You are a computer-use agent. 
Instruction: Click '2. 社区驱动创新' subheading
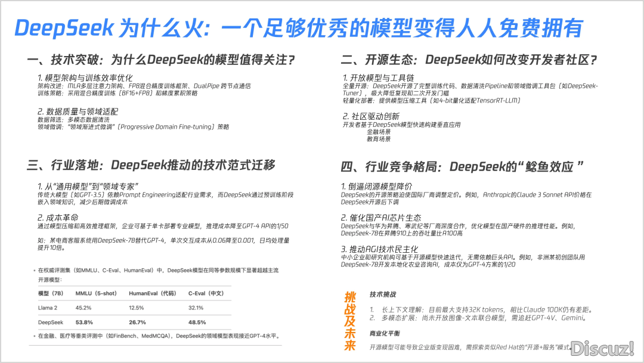[x=371, y=116]
